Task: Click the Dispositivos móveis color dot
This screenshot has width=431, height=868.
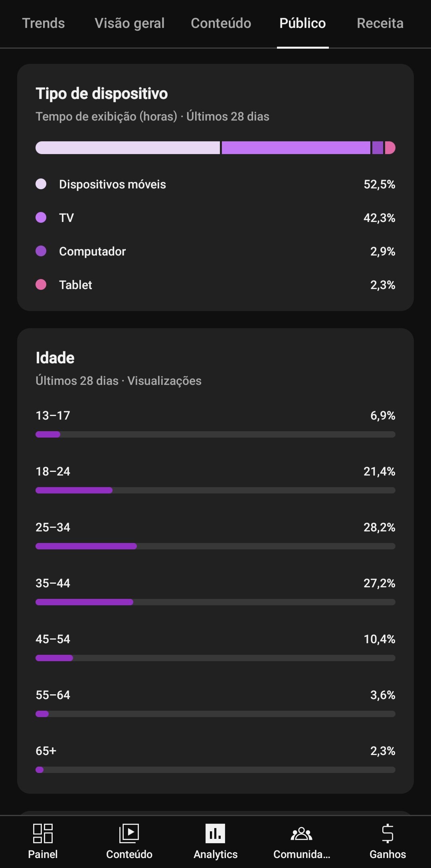Action: tap(41, 184)
